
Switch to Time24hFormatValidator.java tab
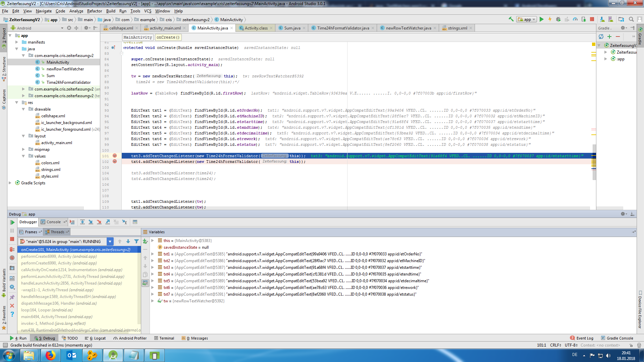tap(343, 28)
